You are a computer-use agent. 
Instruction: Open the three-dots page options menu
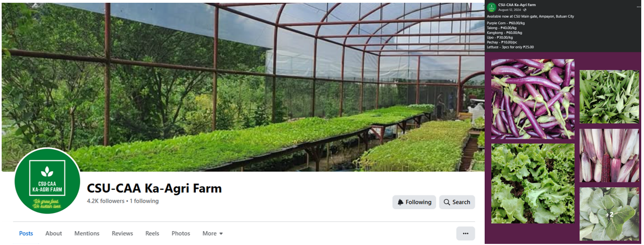[465, 233]
